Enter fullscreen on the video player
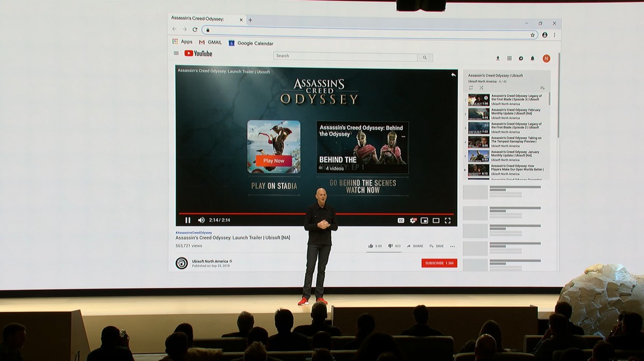The image size is (644, 361). tap(448, 220)
